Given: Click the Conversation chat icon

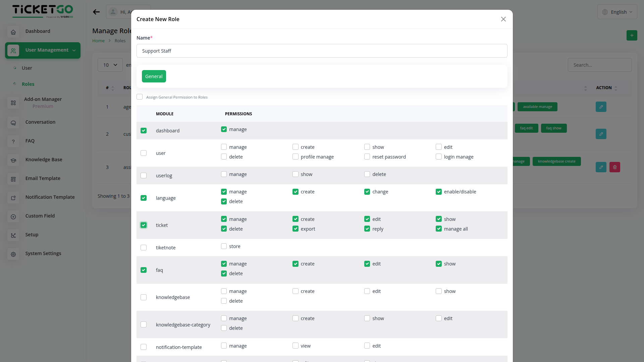Looking at the screenshot, I should pyautogui.click(x=13, y=123).
